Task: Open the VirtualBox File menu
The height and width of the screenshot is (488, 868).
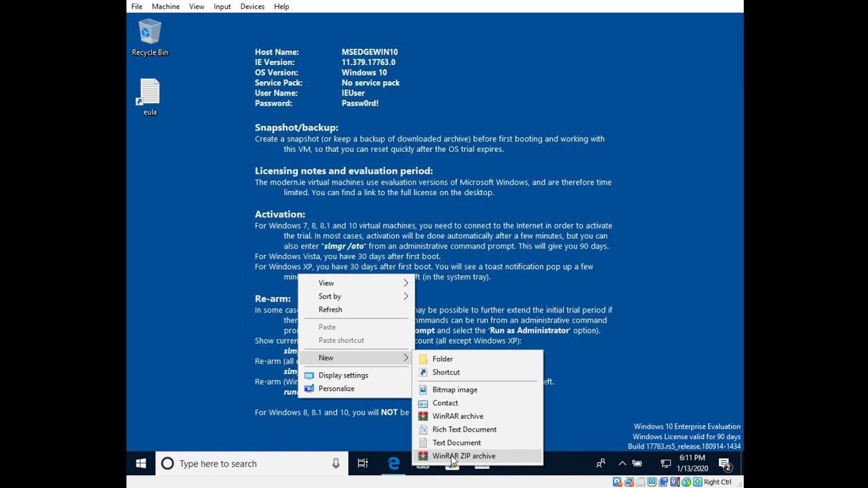Action: pyautogui.click(x=137, y=6)
